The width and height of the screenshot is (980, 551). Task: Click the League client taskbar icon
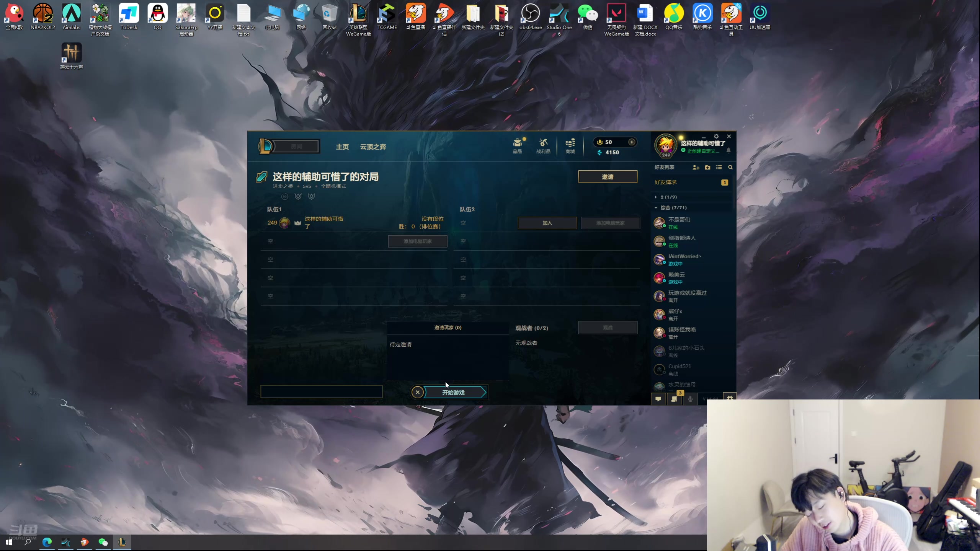122,542
